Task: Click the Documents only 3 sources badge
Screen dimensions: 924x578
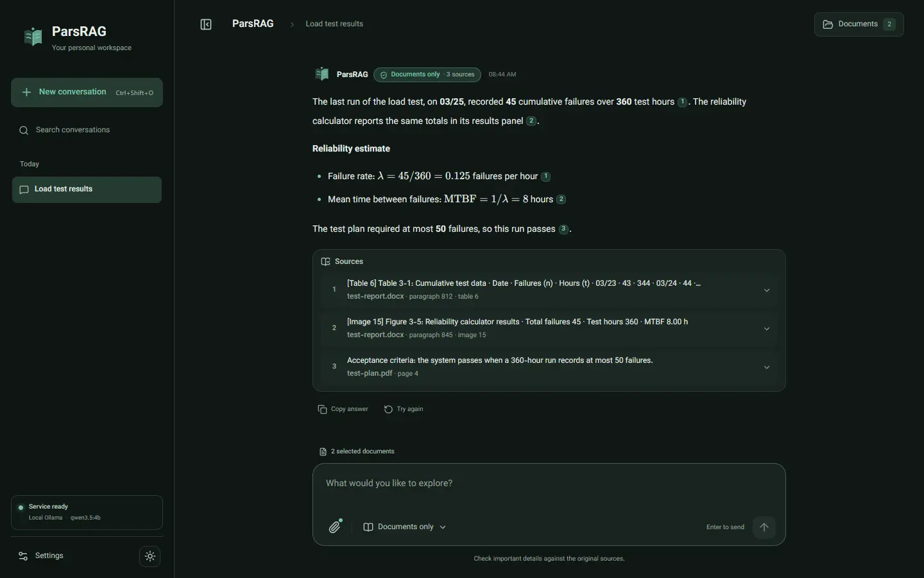Action: pyautogui.click(x=427, y=74)
